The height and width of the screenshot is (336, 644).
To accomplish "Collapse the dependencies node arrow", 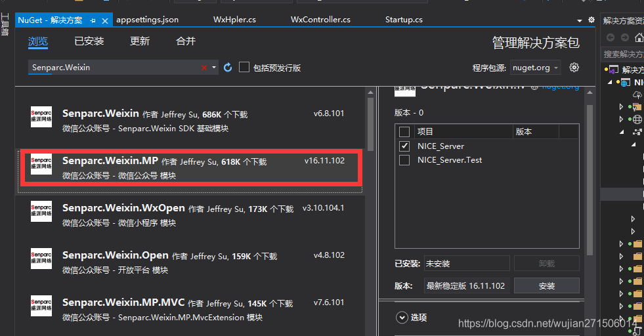I will 622,132.
